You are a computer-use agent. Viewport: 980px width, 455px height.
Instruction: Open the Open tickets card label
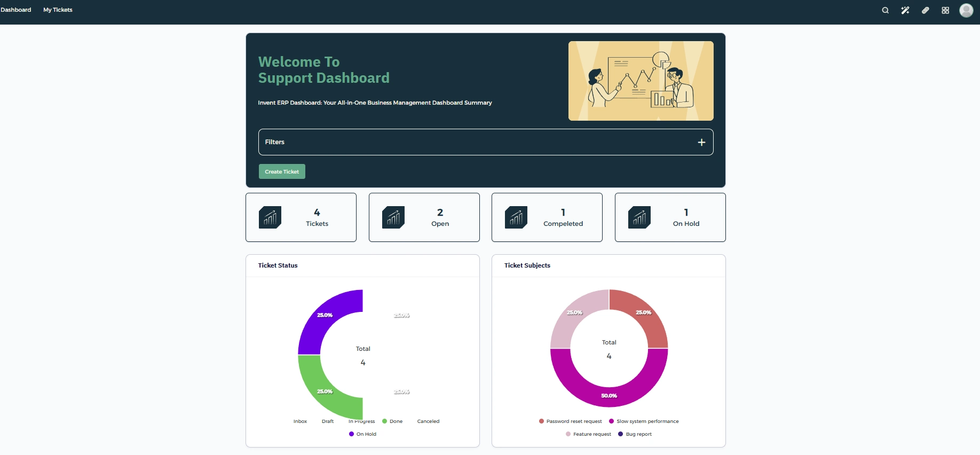tap(440, 224)
